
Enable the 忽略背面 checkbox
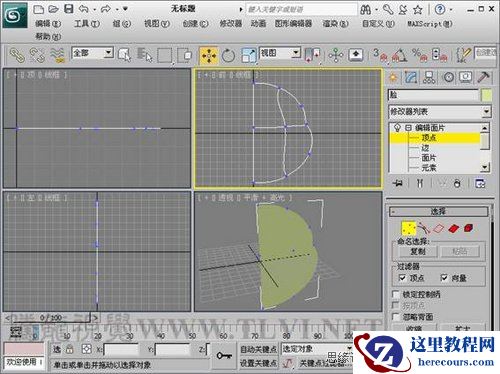(395, 316)
